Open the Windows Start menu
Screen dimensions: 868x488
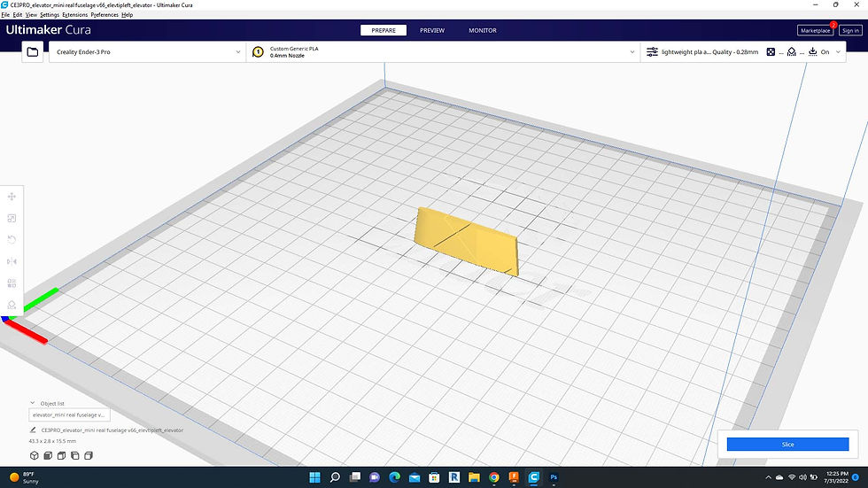tap(315, 477)
